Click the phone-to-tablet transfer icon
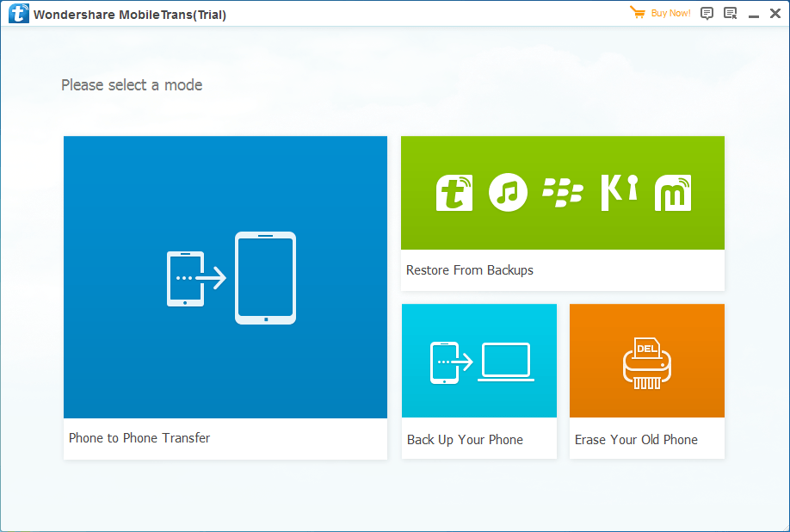The image size is (790, 532). pos(225,277)
